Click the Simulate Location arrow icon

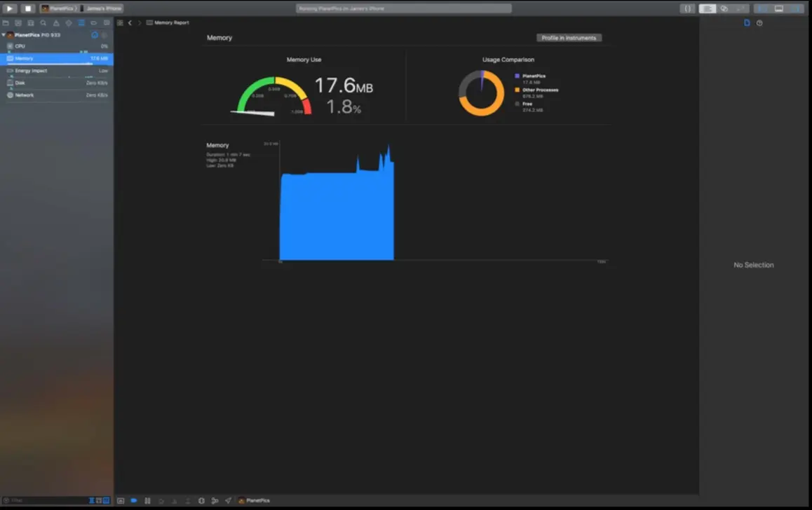point(229,500)
